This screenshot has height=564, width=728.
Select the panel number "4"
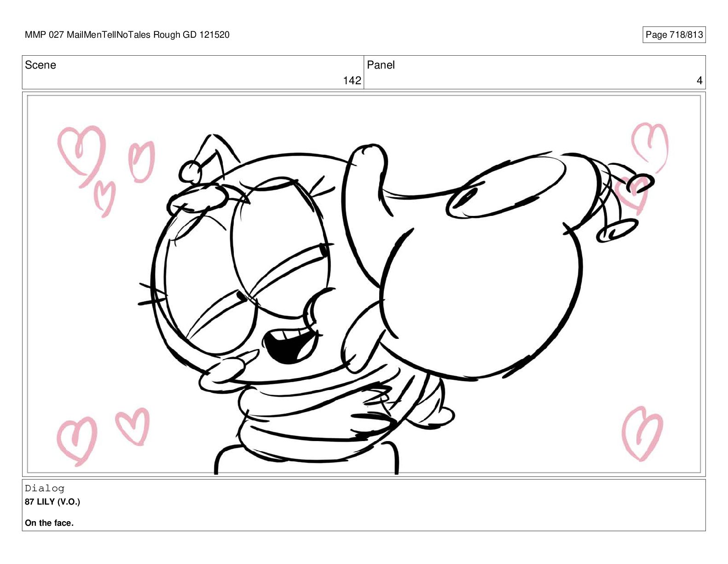(699, 81)
